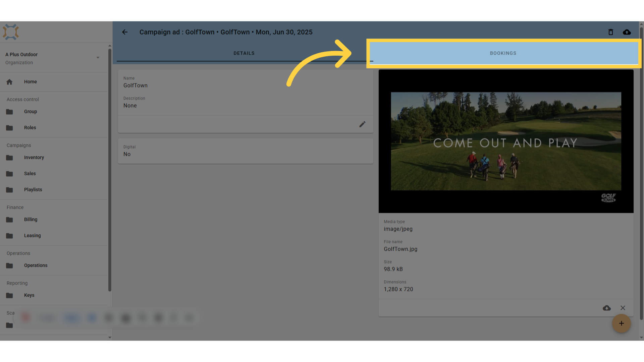Open Group under Access control
This screenshot has width=644, height=362.
(x=31, y=112)
